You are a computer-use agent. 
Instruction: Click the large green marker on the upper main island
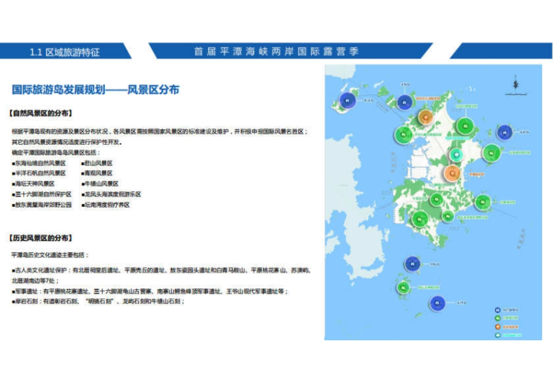coord(466,126)
